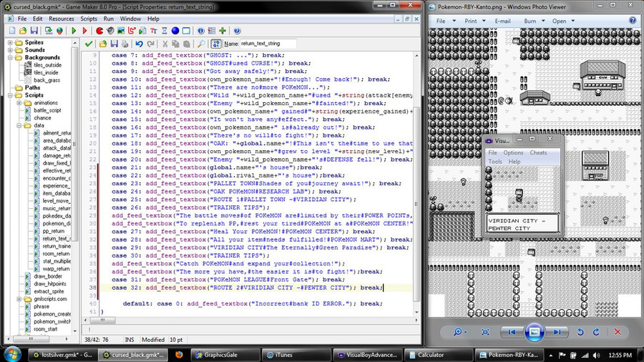
Task: Open a game file from main toolbar
Action: 23,31
